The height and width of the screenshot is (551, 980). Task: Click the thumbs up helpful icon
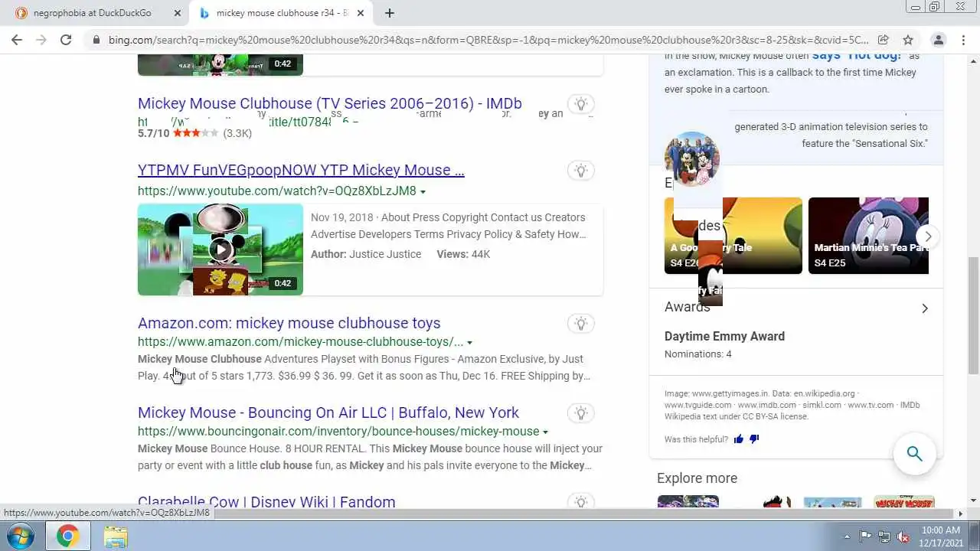pyautogui.click(x=739, y=439)
